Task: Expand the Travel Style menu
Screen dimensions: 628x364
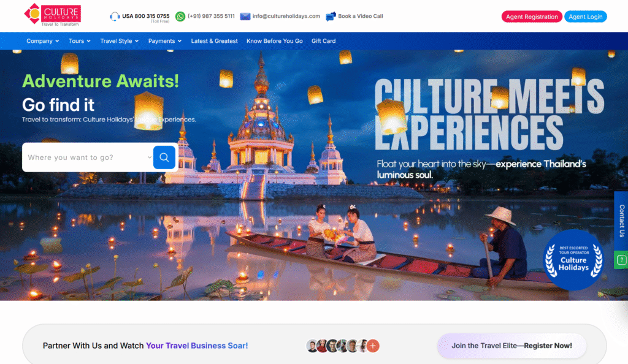Action: (119, 41)
